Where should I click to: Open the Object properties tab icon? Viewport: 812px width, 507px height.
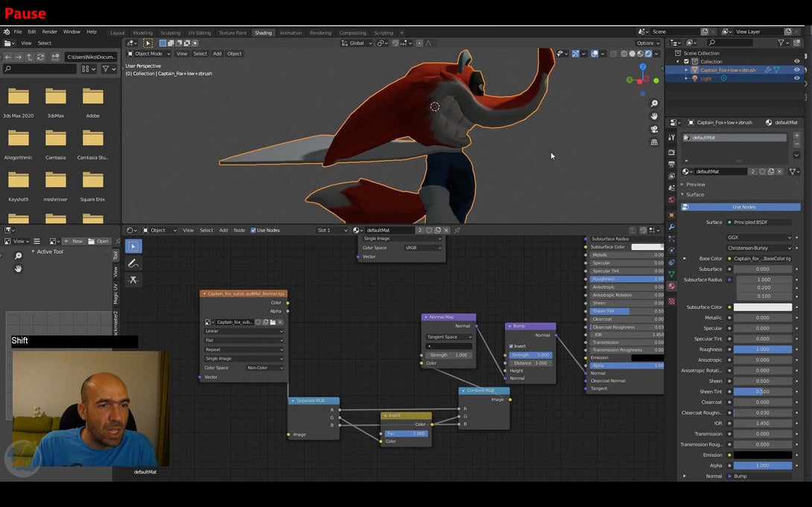(x=672, y=214)
